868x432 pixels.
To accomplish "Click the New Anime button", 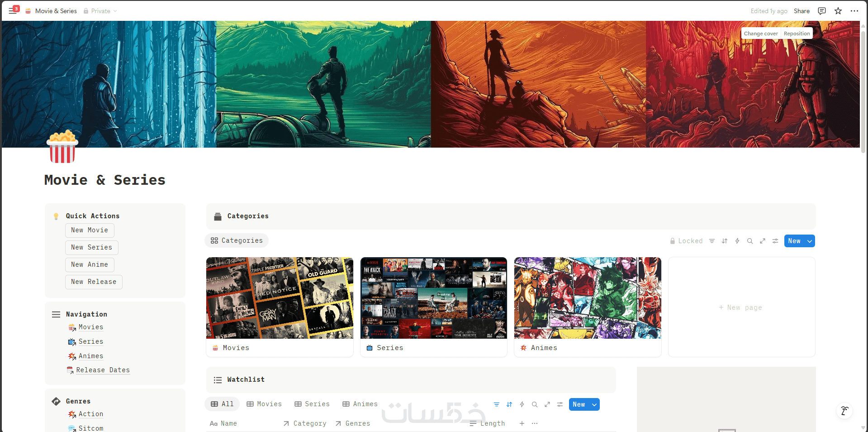I will coord(90,264).
